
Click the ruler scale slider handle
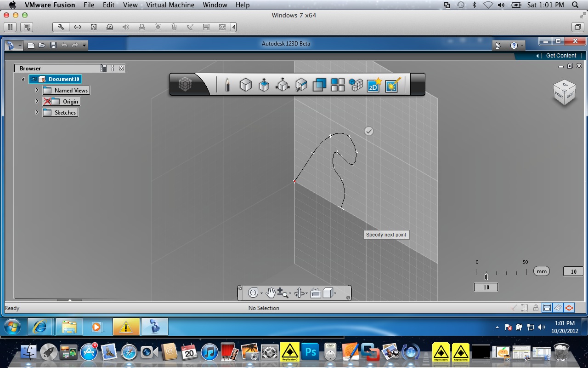(x=486, y=276)
